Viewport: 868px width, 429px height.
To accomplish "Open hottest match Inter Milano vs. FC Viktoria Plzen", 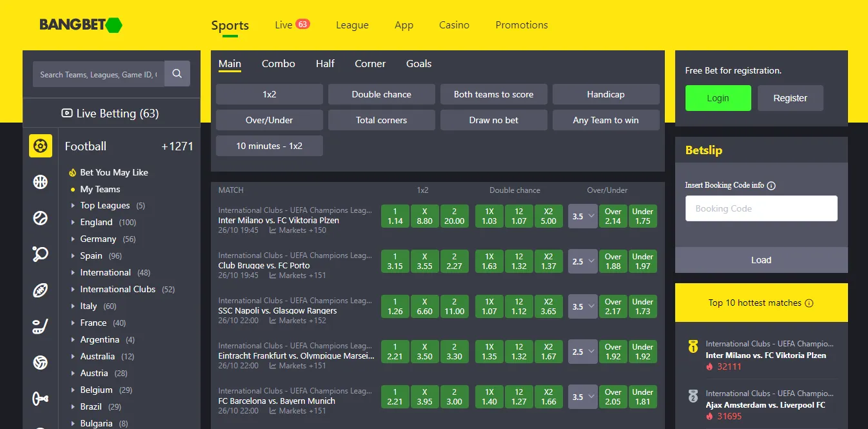I will 765,355.
